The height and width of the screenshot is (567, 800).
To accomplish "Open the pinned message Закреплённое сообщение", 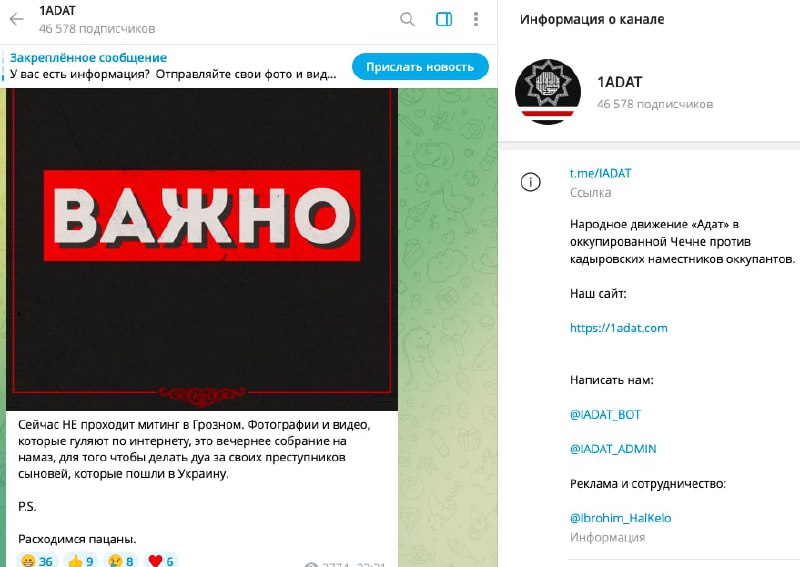I will click(173, 66).
